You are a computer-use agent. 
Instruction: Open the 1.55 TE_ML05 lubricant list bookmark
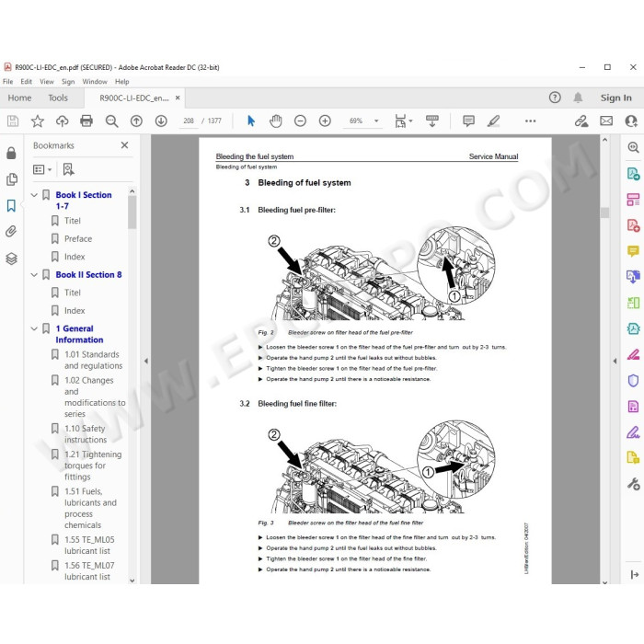click(89, 546)
